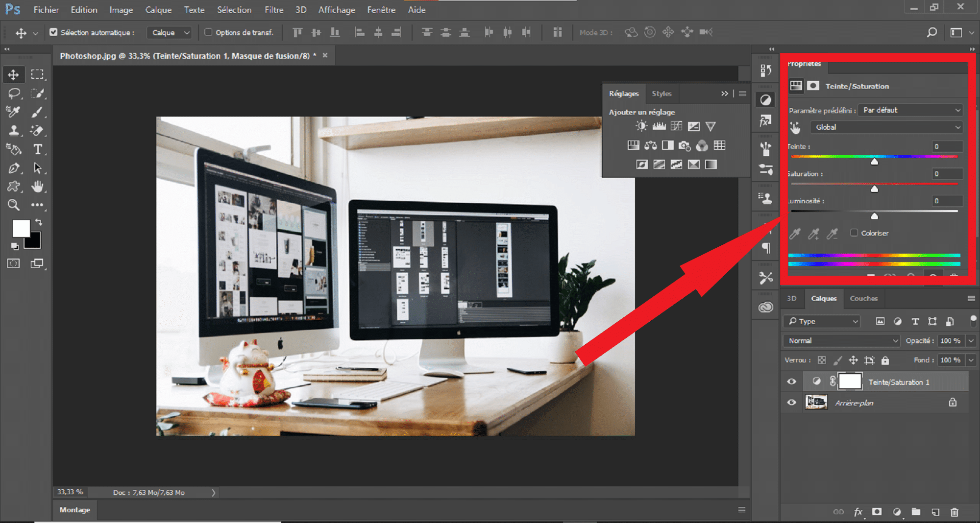Open the layer Type filter dropdown
Image resolution: width=980 pixels, height=523 pixels.
coord(822,321)
